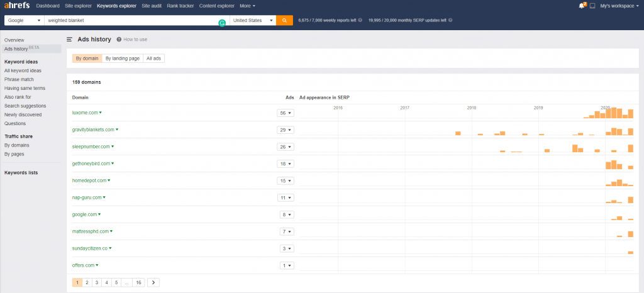The width and height of the screenshot is (644, 293).
Task: Go to next page arrow in pagination
Action: (153, 283)
